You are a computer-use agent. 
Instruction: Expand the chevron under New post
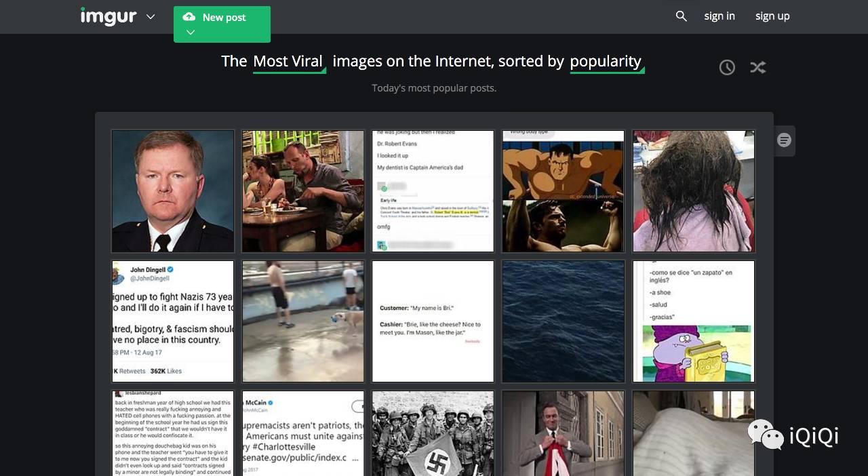[x=191, y=33]
